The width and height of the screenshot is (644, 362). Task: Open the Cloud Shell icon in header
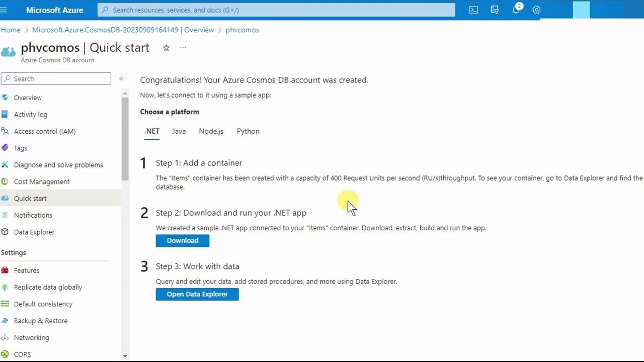pos(473,10)
